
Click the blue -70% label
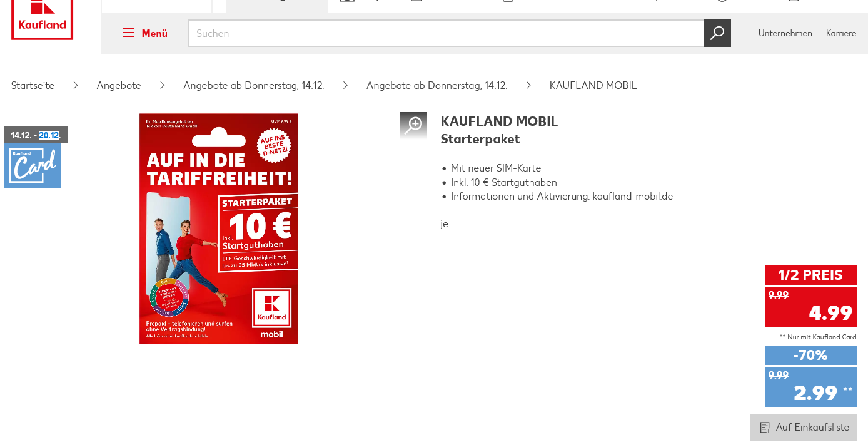[x=810, y=355]
